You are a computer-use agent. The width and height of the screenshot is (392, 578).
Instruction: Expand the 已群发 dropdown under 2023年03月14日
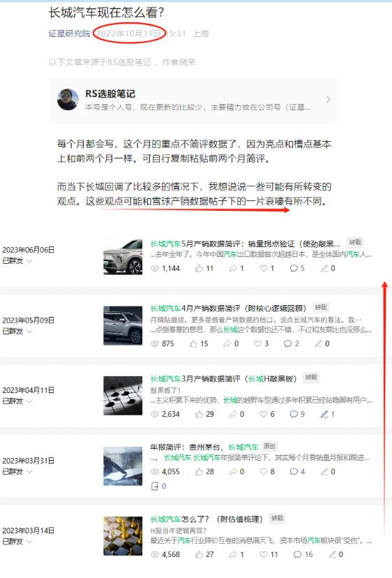17,542
